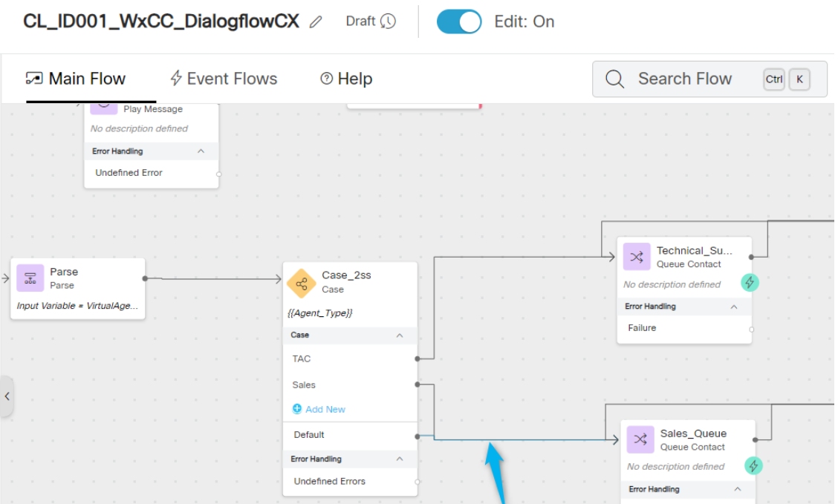Collapse the Case section in Case_2ss
The height and width of the screenshot is (504, 838).
pos(400,336)
